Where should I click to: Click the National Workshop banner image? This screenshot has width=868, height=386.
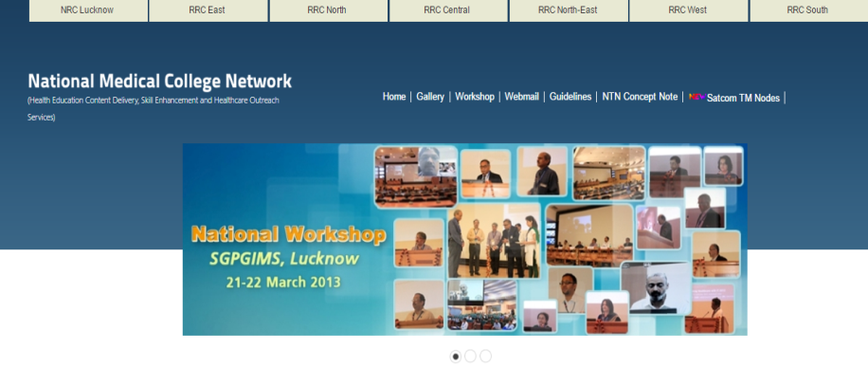click(x=464, y=239)
